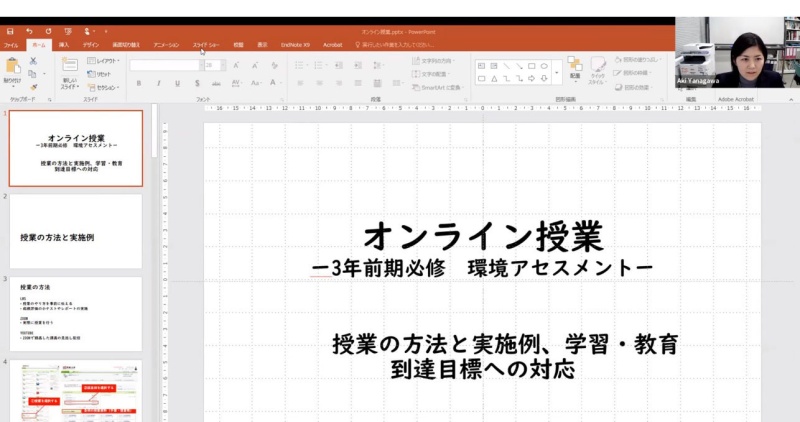Open the character spacing AV dropdown
Viewport: 800px width, 422px height.
(236, 83)
